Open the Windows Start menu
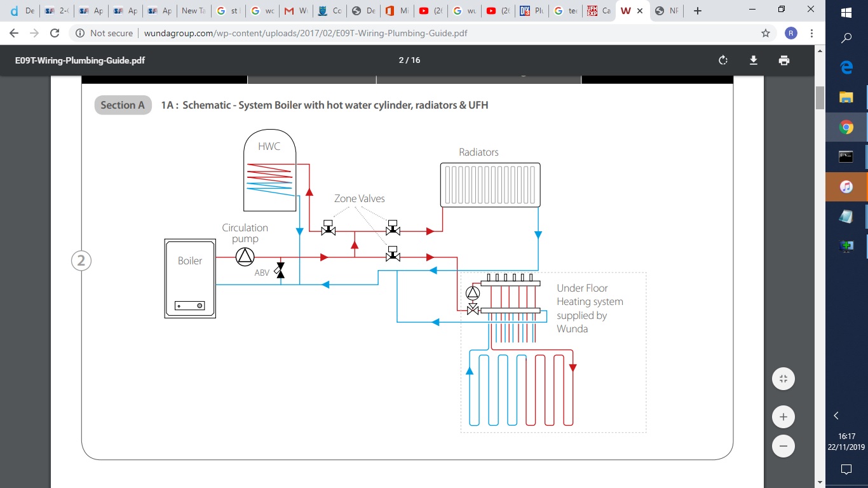This screenshot has width=868, height=488. (x=846, y=13)
